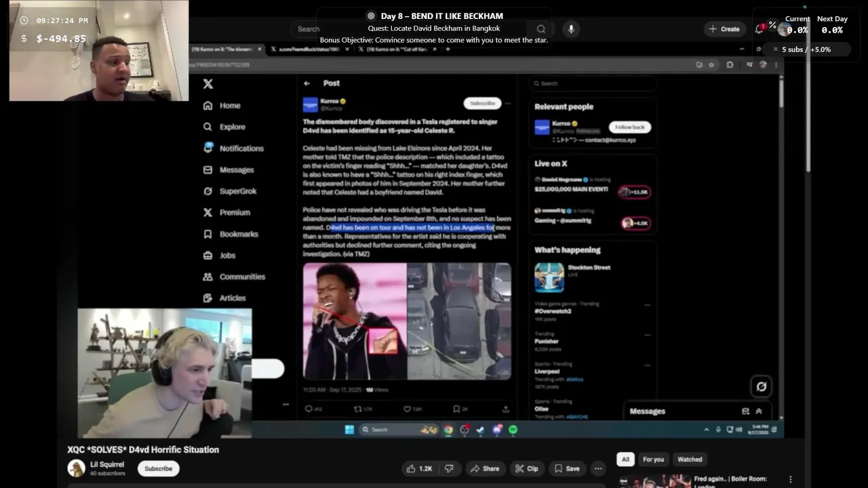Expand the Messages drawer chevrons
This screenshot has width=868, height=488.
(759, 411)
